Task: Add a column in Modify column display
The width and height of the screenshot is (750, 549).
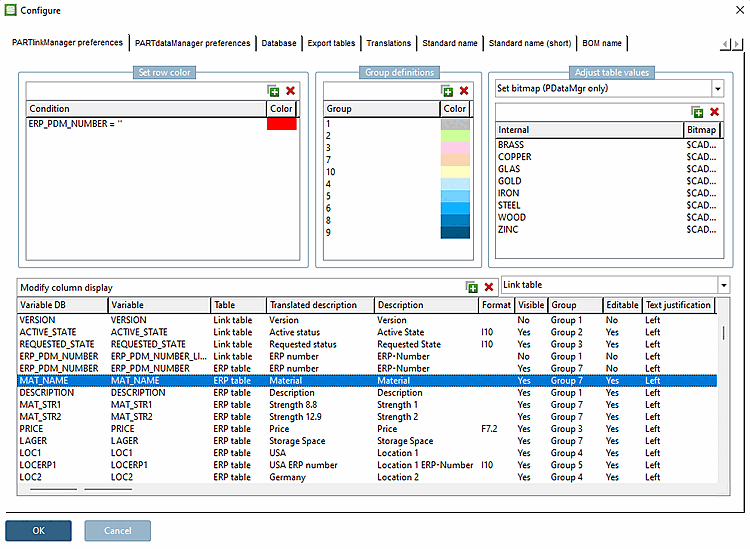Action: tap(472, 287)
